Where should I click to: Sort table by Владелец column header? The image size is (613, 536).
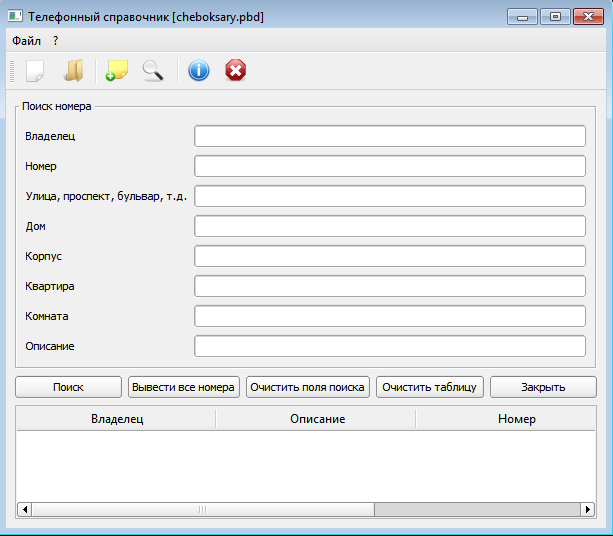click(x=117, y=419)
